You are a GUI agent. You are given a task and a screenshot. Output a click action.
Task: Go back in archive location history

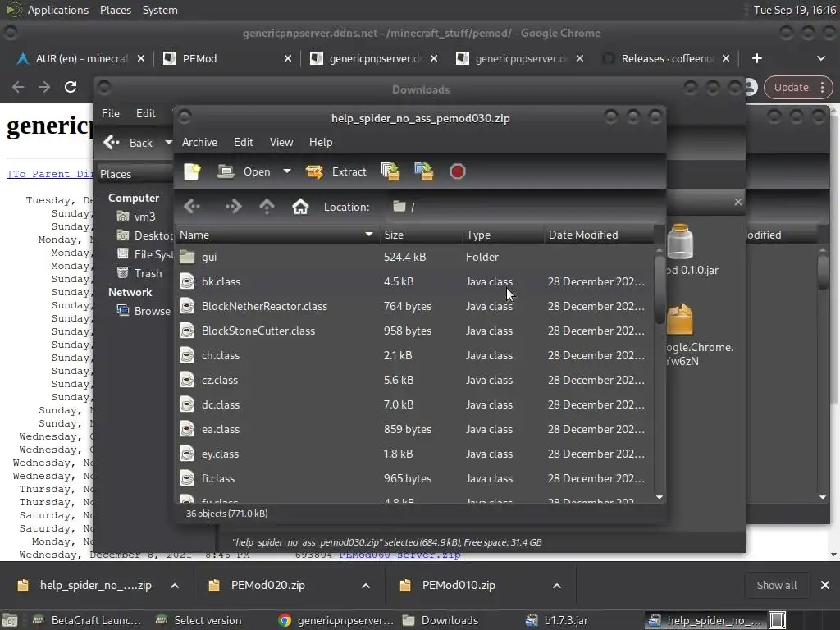coord(192,206)
